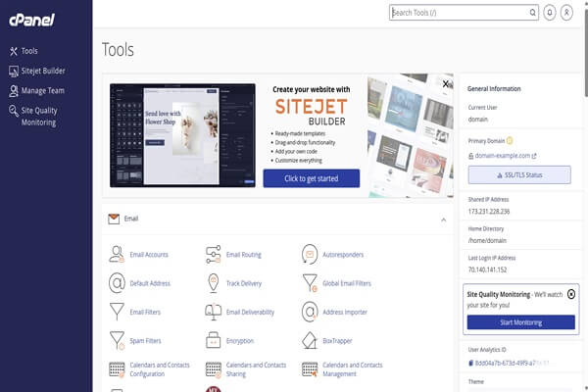Open Site Quality Monitoring in the sidebar
588x392 pixels.
pos(33,117)
